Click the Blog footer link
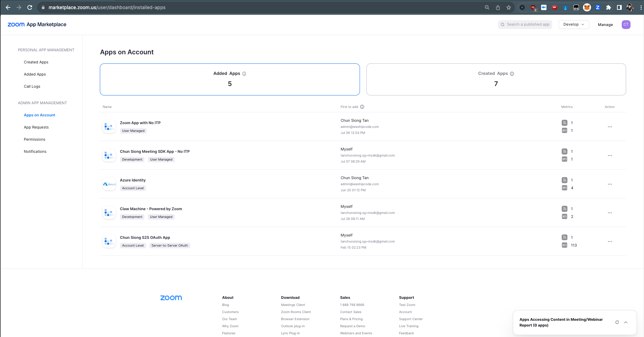644x337 pixels. click(225, 305)
